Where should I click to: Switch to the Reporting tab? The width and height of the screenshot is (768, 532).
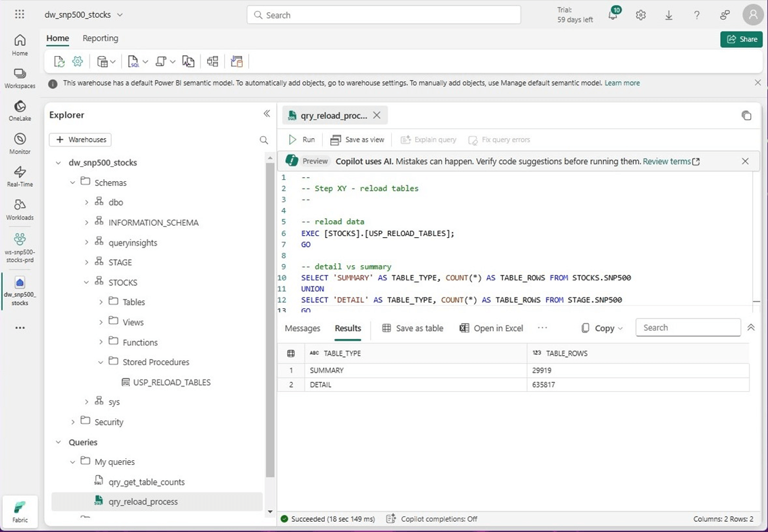[100, 38]
